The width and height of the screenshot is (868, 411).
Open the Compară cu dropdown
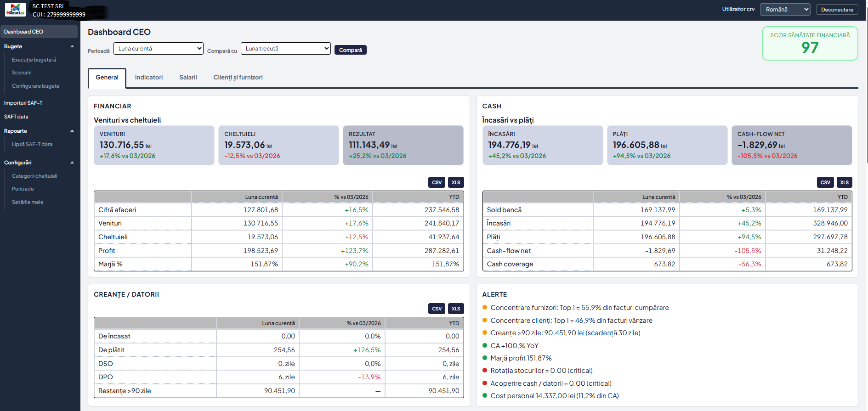(286, 49)
